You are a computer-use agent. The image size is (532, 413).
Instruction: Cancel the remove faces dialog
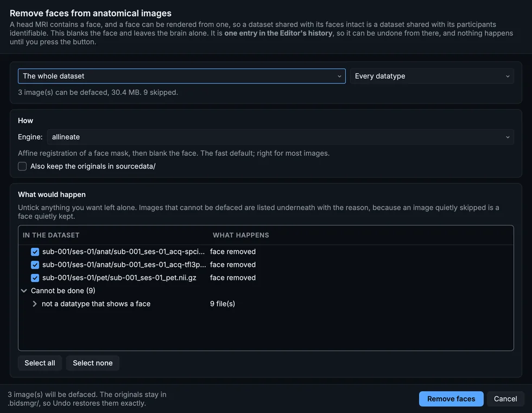point(505,399)
